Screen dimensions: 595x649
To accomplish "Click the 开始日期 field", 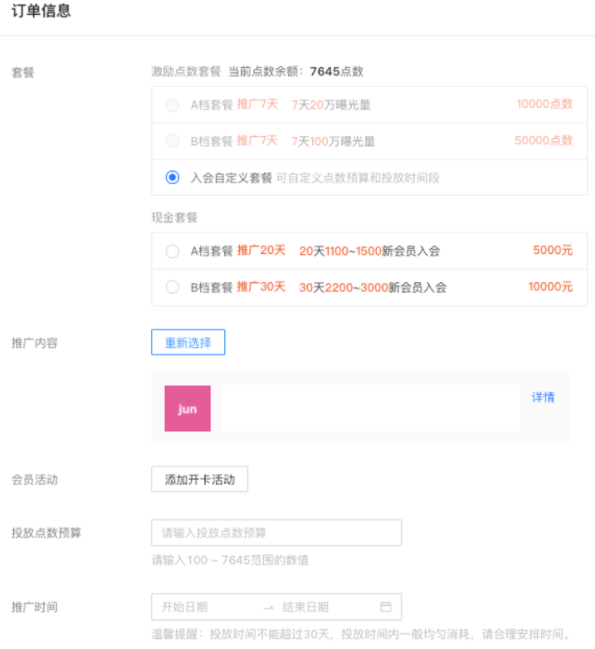I will (185, 607).
